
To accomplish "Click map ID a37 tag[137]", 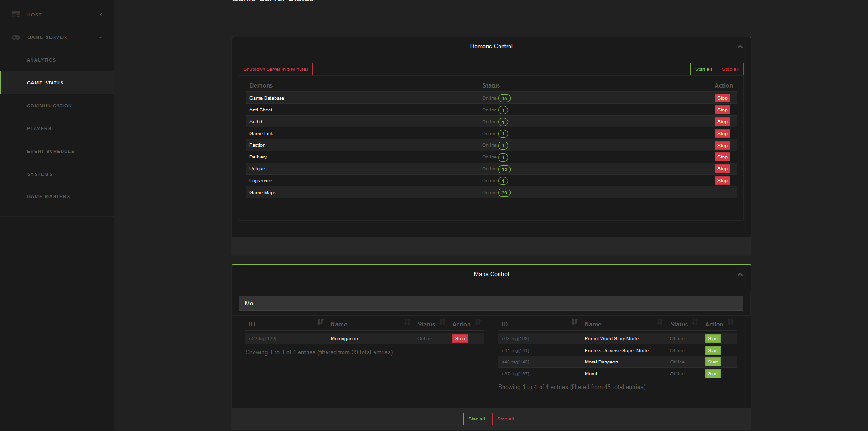I will click(x=515, y=374).
